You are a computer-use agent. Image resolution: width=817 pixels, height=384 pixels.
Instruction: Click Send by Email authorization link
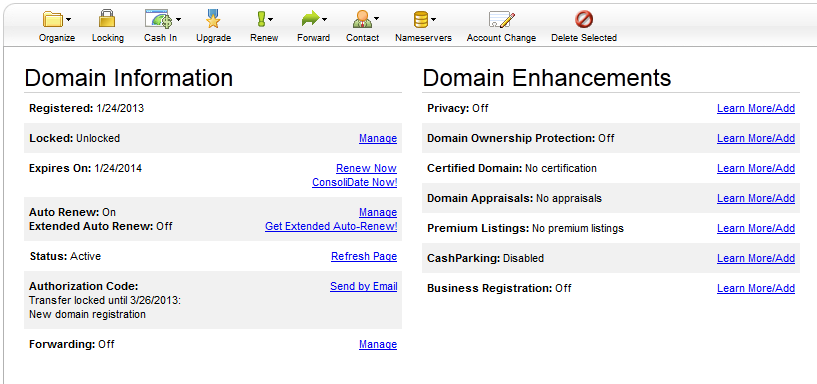[x=364, y=287]
